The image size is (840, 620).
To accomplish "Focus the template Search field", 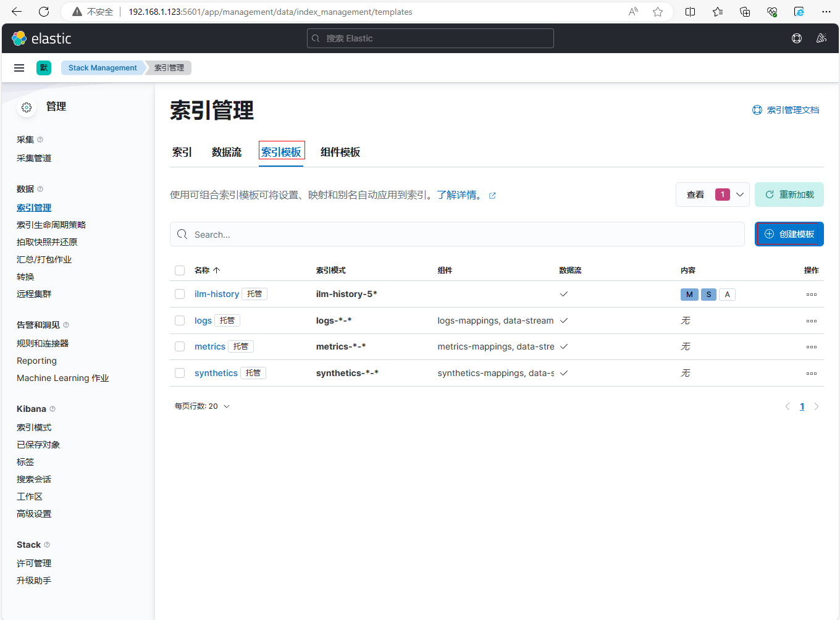I will pyautogui.click(x=457, y=235).
